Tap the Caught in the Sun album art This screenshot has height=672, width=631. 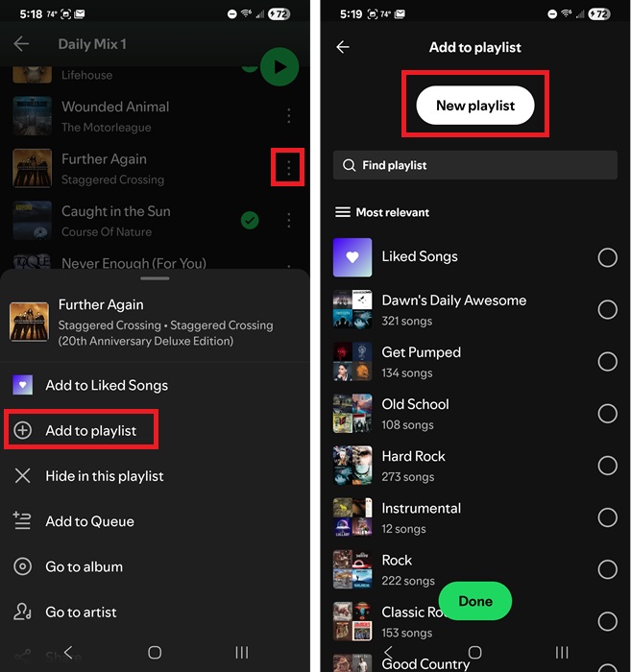coord(32,220)
